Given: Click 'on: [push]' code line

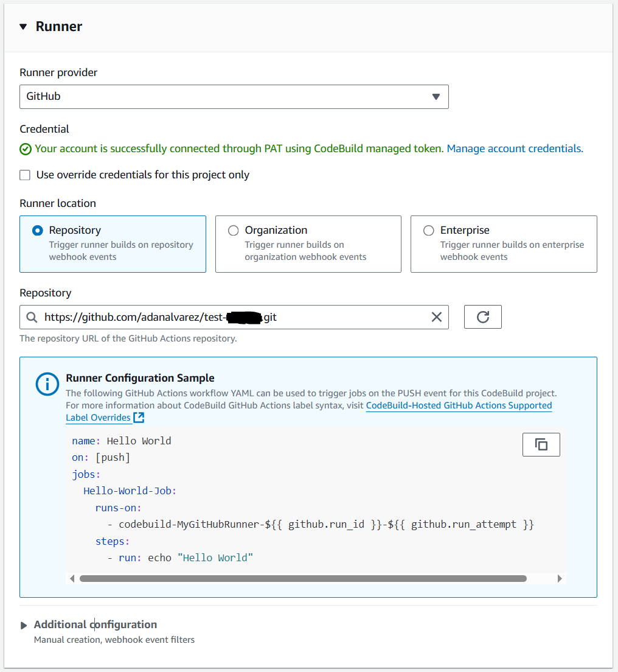Looking at the screenshot, I should pyautogui.click(x=100, y=458).
